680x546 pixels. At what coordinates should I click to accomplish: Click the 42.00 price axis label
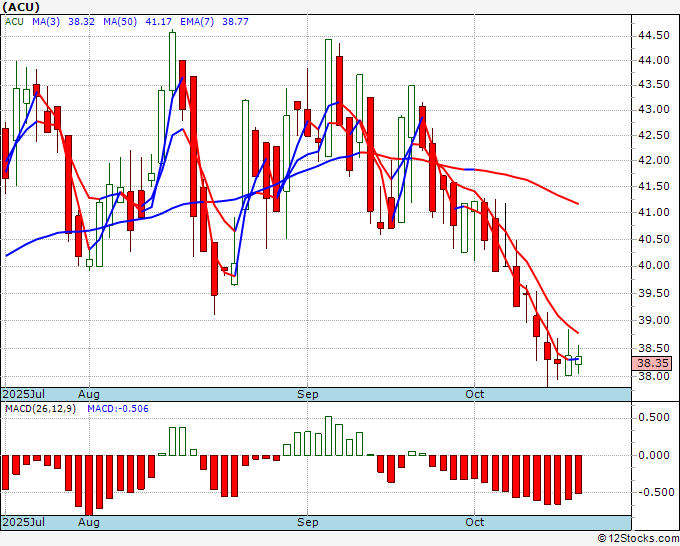point(654,160)
